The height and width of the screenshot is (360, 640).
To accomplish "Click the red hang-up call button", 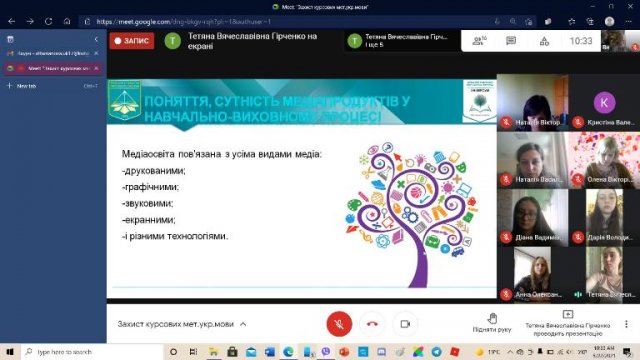I will (x=372, y=324).
